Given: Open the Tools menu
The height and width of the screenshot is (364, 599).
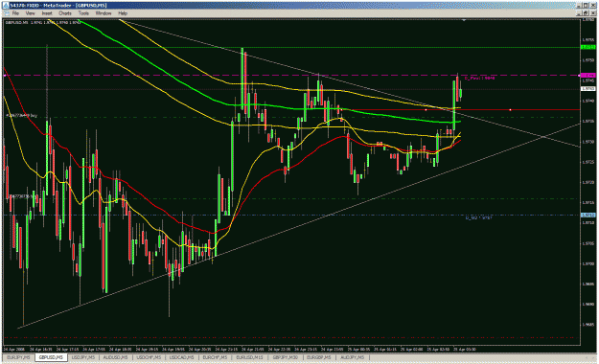Looking at the screenshot, I should click(x=83, y=13).
